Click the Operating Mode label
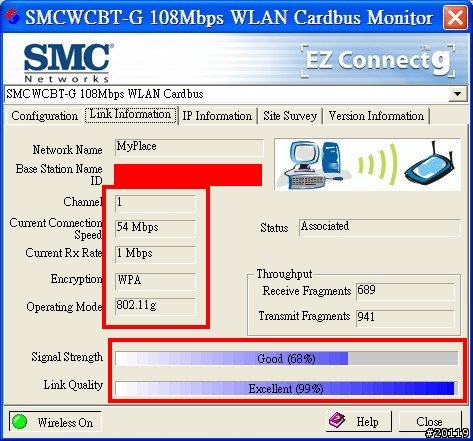This screenshot has height=441, width=473. point(64,306)
